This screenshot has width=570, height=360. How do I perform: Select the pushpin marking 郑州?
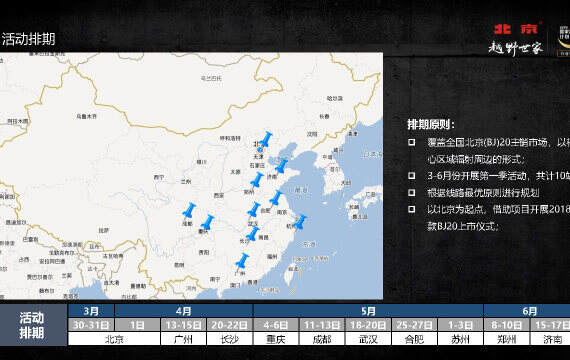[257, 180]
